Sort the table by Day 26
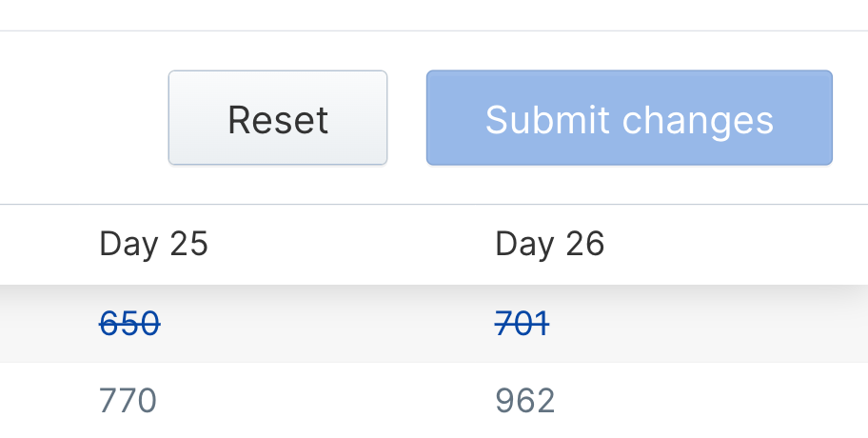Image resolution: width=868 pixels, height=438 pixels. [x=550, y=244]
